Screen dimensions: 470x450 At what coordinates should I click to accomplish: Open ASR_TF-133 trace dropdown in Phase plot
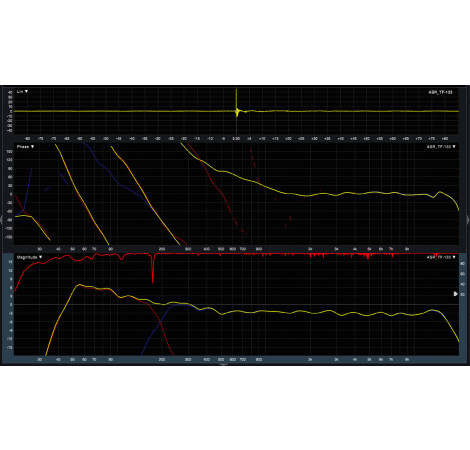(441, 147)
